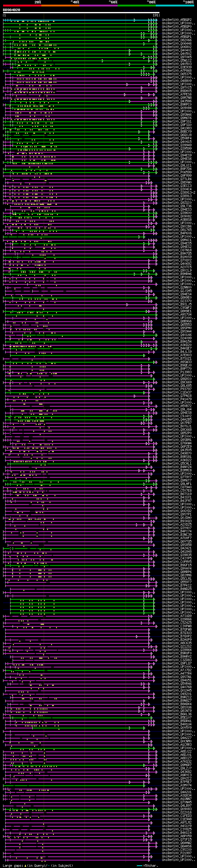Viewport: 197px width, 868px height.
Task: Select hit UniRef100_Q3ECC3
Action: 176,186
